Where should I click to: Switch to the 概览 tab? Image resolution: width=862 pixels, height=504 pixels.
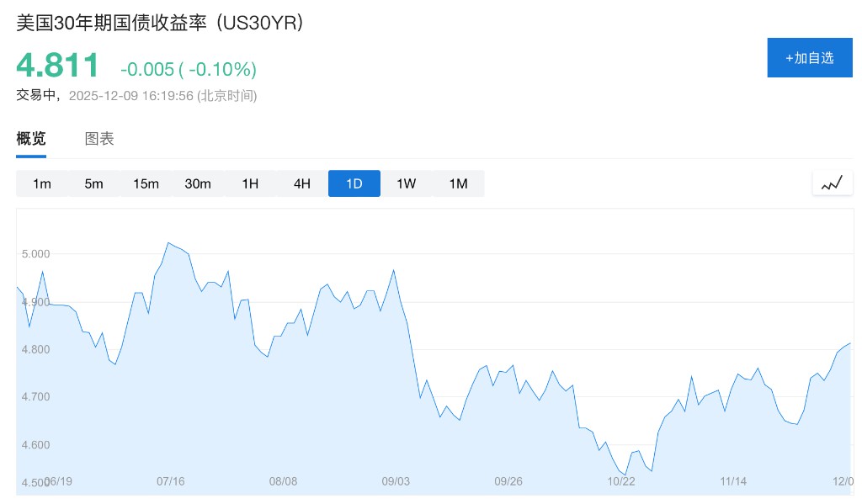31,139
